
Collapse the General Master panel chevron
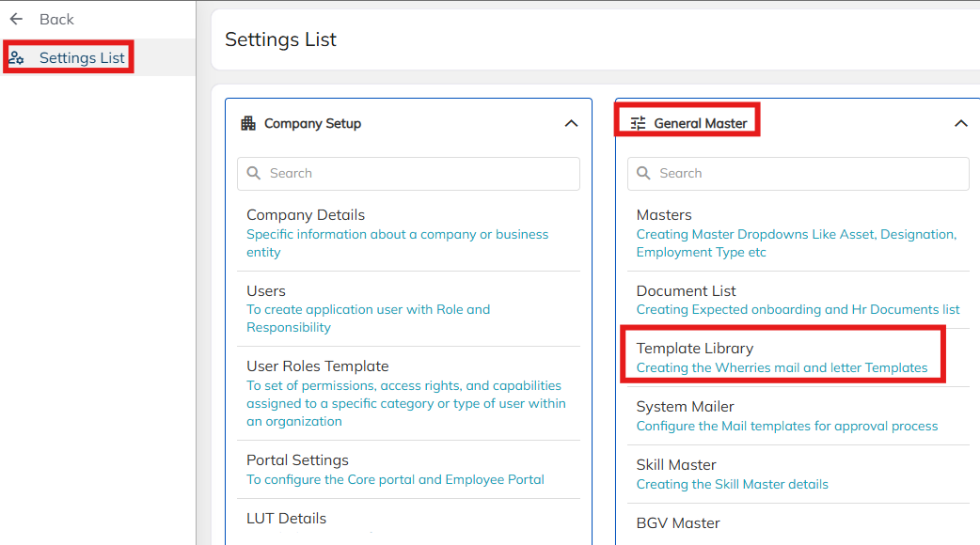(960, 123)
